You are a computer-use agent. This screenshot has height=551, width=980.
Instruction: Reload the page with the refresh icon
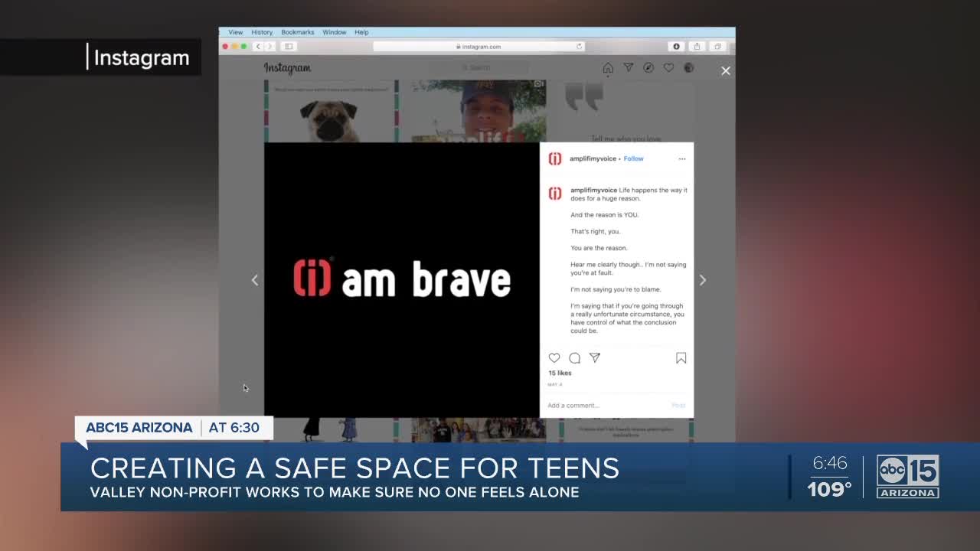(x=579, y=47)
